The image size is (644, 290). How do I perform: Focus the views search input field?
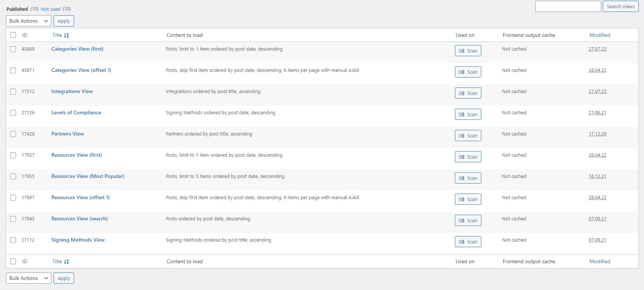point(568,6)
